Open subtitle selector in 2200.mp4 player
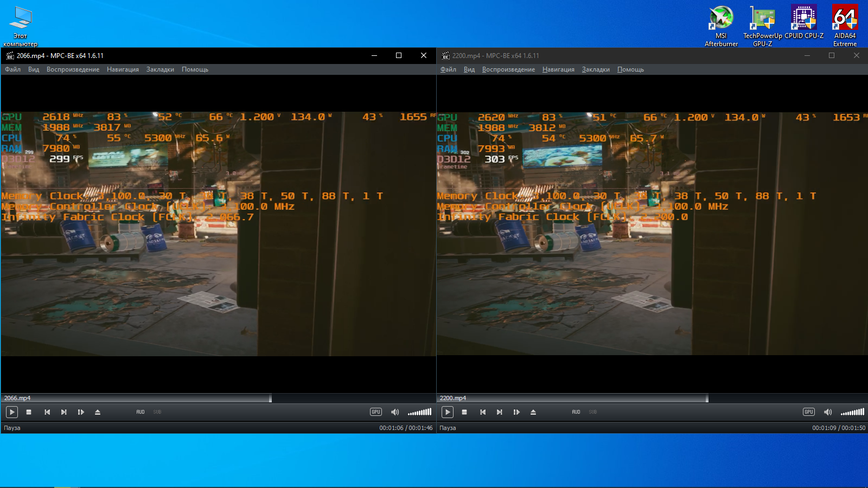868x488 pixels. click(x=593, y=412)
